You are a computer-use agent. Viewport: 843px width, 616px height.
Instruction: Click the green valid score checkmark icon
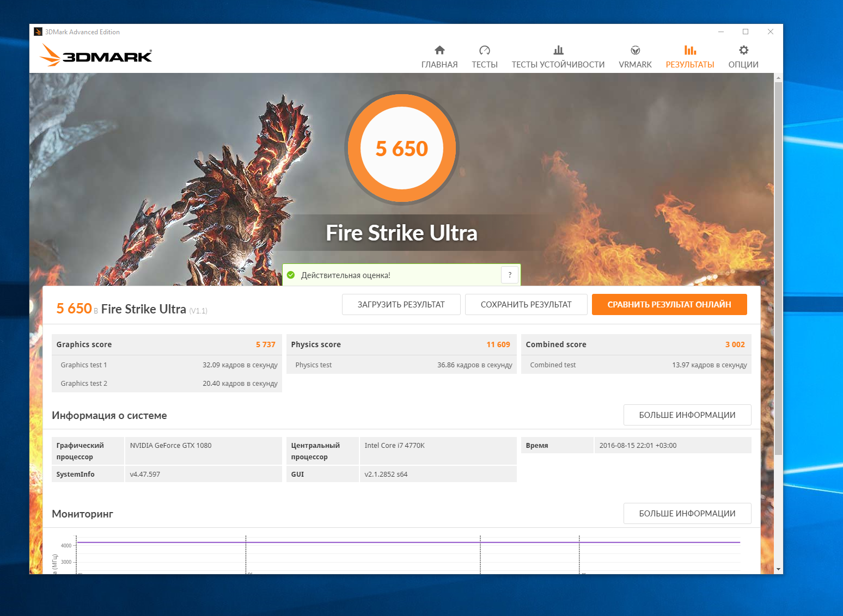tap(291, 275)
